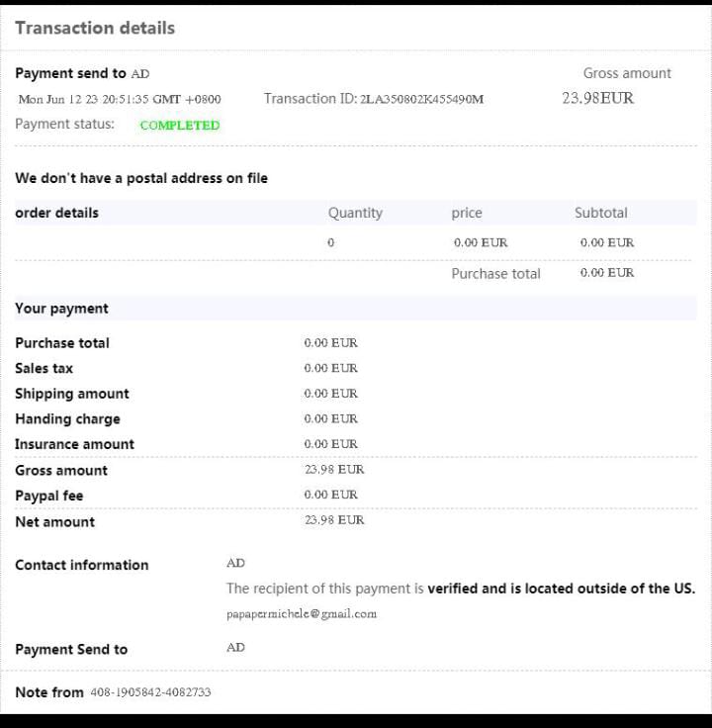Click the Transaction details heading
Screen dimensions: 712x728
pyautogui.click(x=95, y=28)
